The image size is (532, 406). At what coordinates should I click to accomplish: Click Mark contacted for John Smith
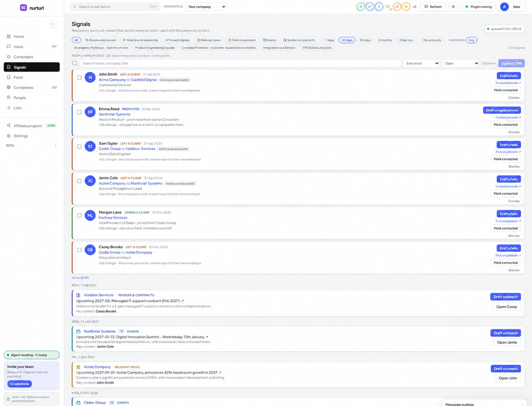click(x=506, y=90)
